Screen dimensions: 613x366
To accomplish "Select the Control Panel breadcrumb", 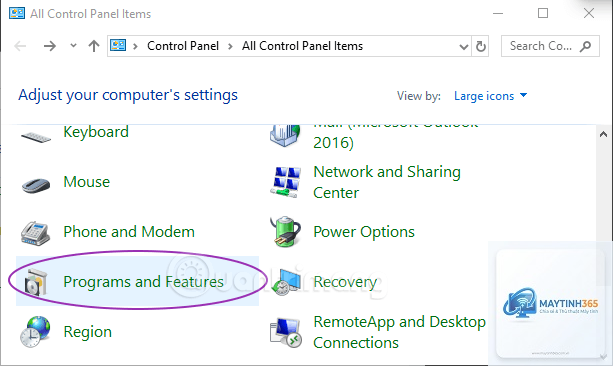I will (x=183, y=46).
